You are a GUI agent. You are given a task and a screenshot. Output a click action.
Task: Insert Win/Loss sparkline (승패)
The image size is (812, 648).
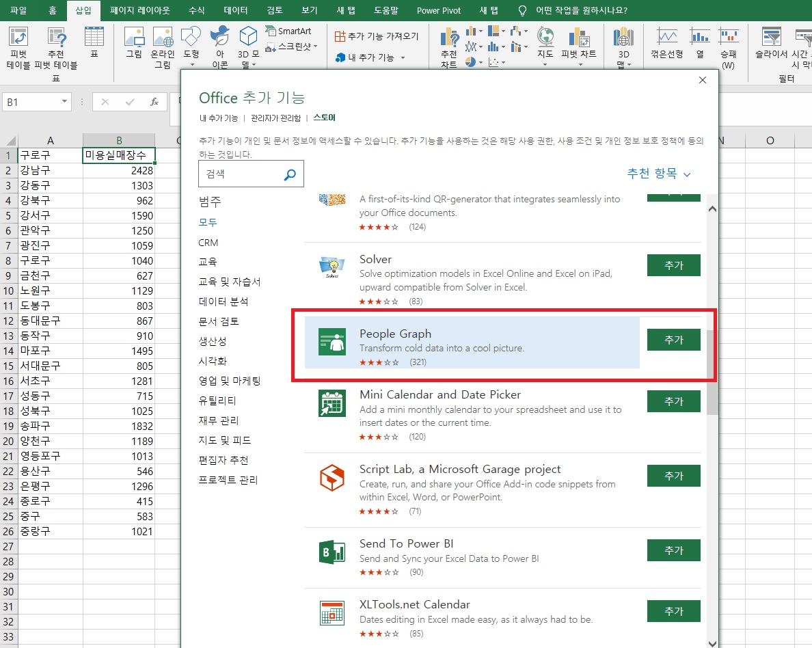729,48
